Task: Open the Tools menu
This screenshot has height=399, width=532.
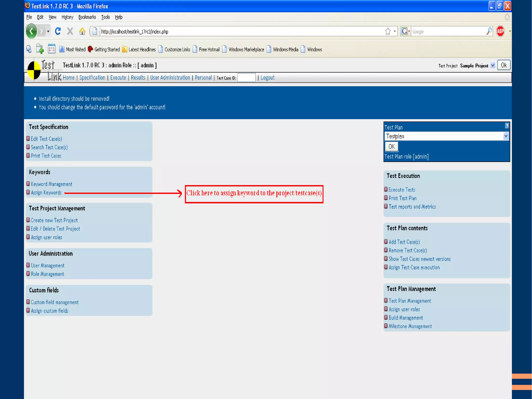Action: [x=105, y=17]
